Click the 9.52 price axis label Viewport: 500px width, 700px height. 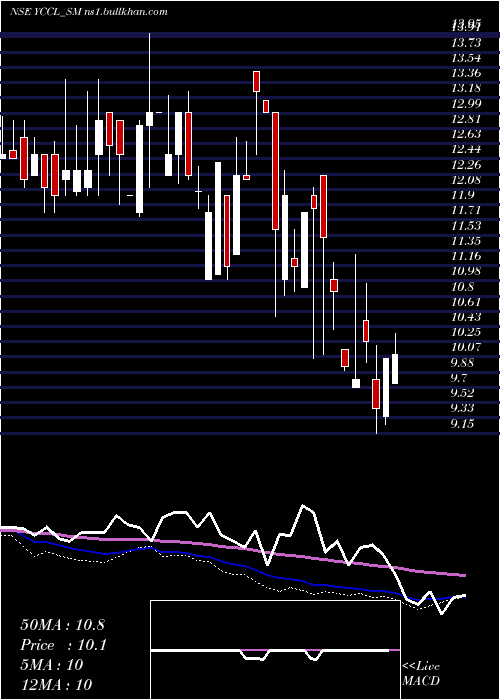pyautogui.click(x=464, y=393)
